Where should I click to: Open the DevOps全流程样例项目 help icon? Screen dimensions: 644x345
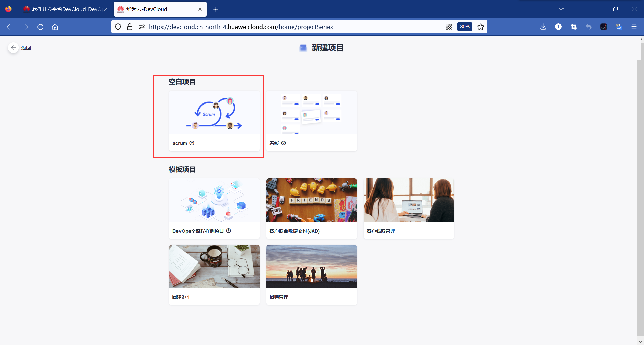pos(229,231)
